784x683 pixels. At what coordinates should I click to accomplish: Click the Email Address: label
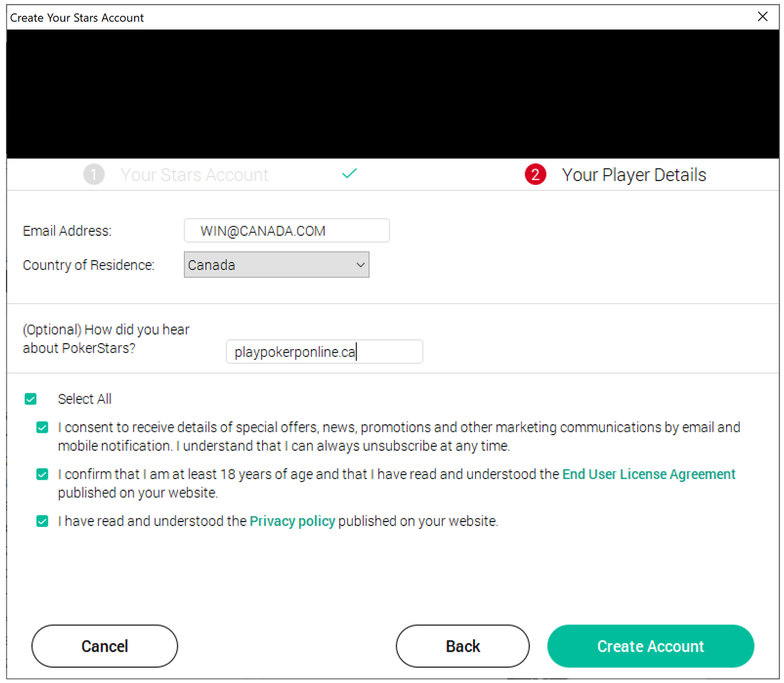[67, 231]
